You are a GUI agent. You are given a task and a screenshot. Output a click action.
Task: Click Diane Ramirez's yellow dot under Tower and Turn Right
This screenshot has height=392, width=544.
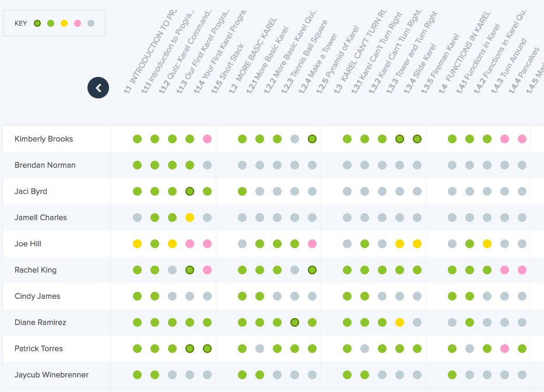point(399,322)
